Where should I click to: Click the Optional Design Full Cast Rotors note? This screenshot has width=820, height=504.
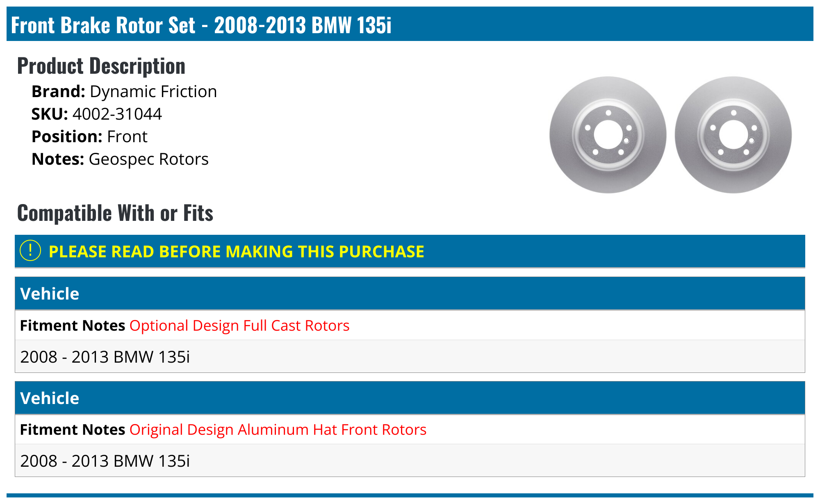click(239, 326)
